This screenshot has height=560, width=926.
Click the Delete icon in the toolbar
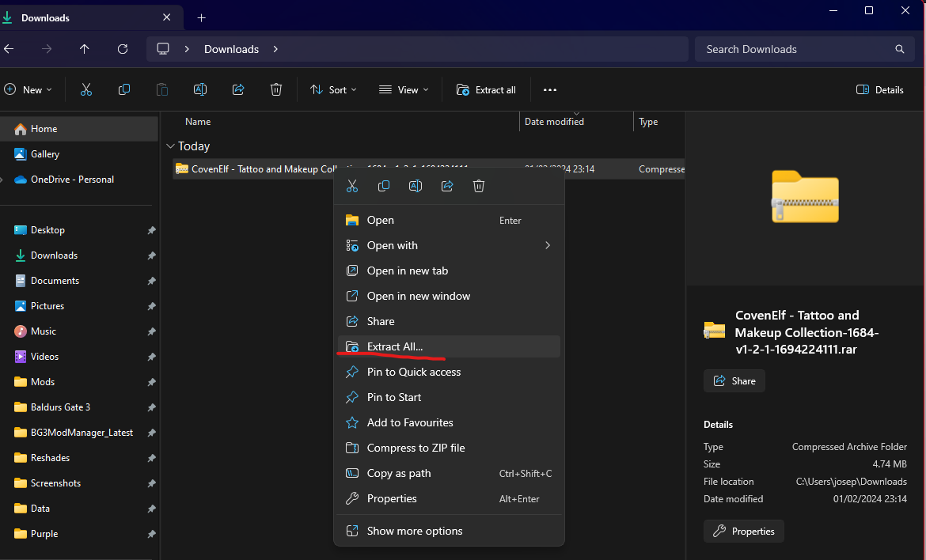point(276,89)
